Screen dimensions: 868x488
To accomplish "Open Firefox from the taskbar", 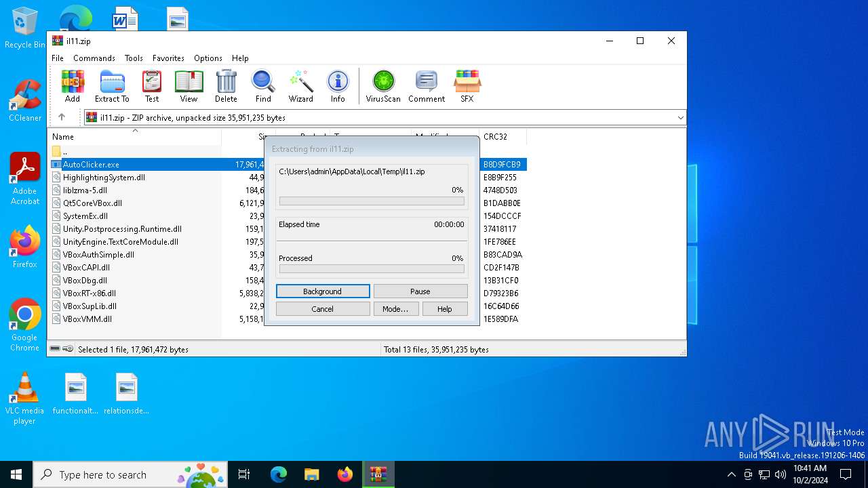I will pyautogui.click(x=345, y=474).
